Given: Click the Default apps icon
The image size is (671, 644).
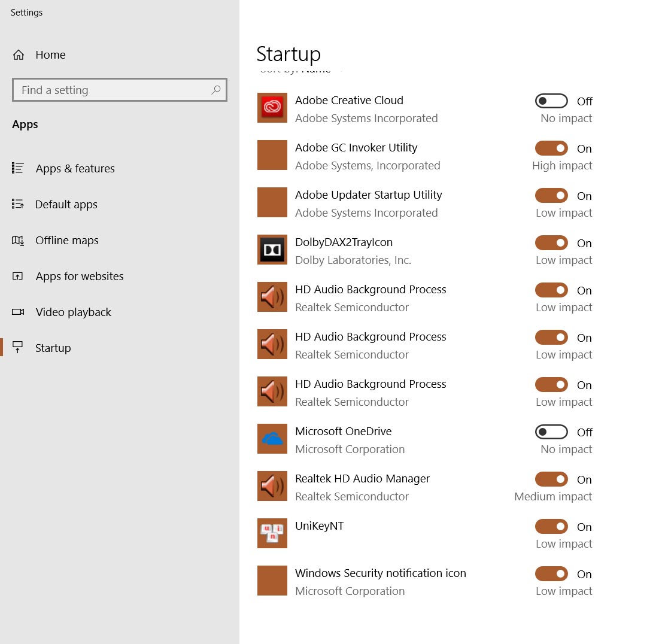Looking at the screenshot, I should pyautogui.click(x=17, y=204).
